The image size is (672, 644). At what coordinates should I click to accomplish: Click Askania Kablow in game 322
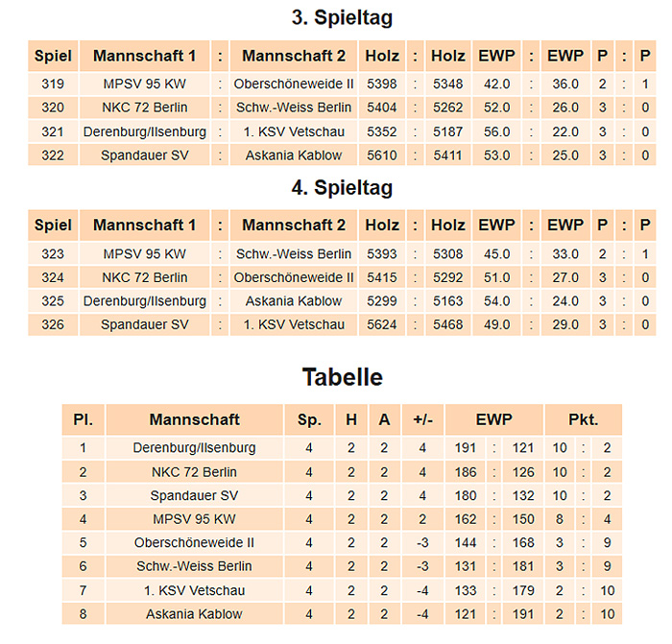pos(294,155)
